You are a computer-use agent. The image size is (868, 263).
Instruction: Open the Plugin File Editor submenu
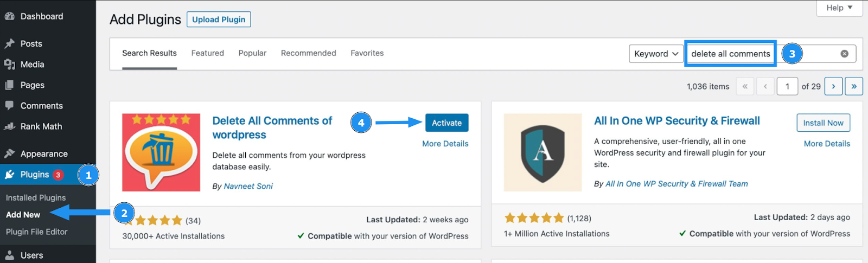click(x=37, y=232)
